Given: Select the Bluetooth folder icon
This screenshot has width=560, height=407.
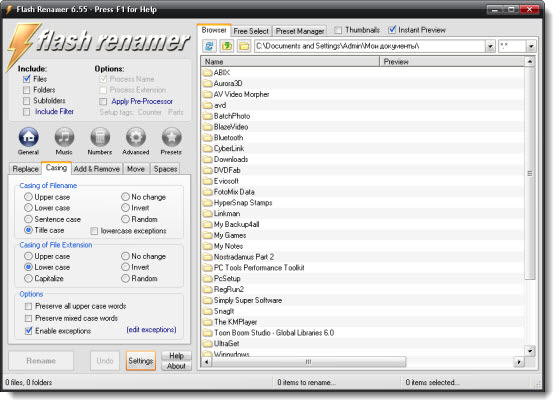Looking at the screenshot, I should pos(208,138).
